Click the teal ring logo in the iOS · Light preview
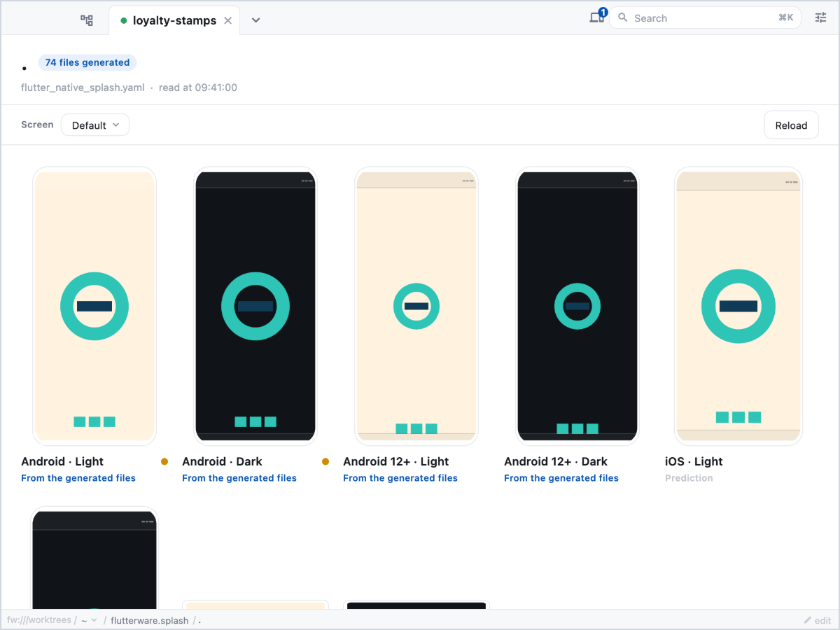 (x=738, y=306)
